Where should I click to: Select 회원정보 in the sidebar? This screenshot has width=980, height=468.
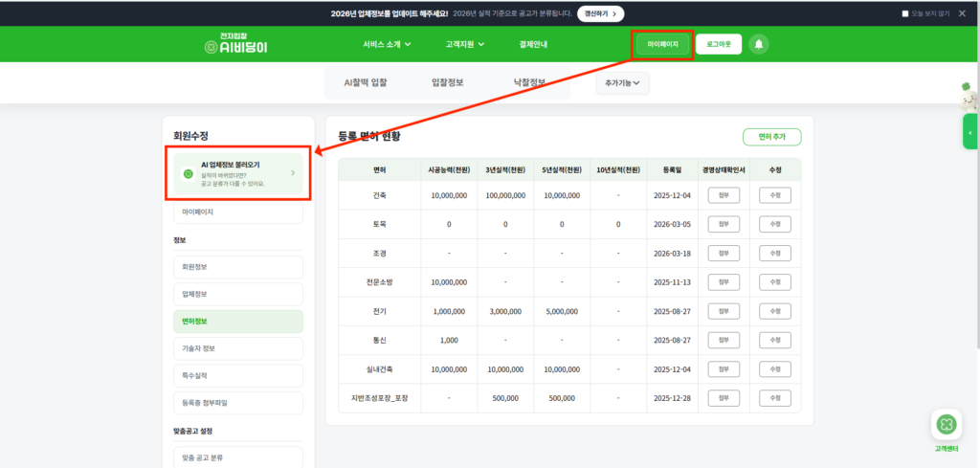pos(238,267)
